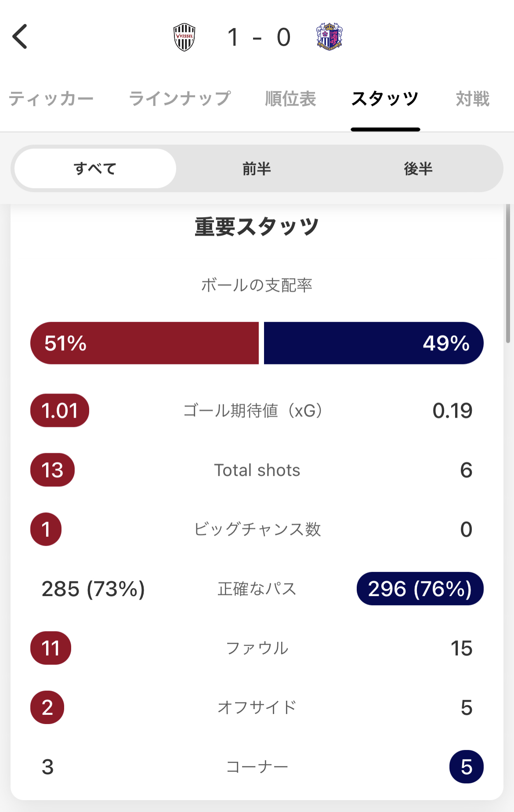Tap the Vissel Kobe team crest

pos(185,37)
